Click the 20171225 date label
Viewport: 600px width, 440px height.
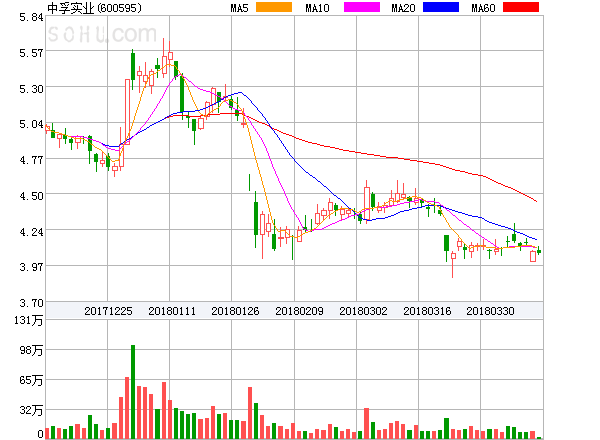108,311
